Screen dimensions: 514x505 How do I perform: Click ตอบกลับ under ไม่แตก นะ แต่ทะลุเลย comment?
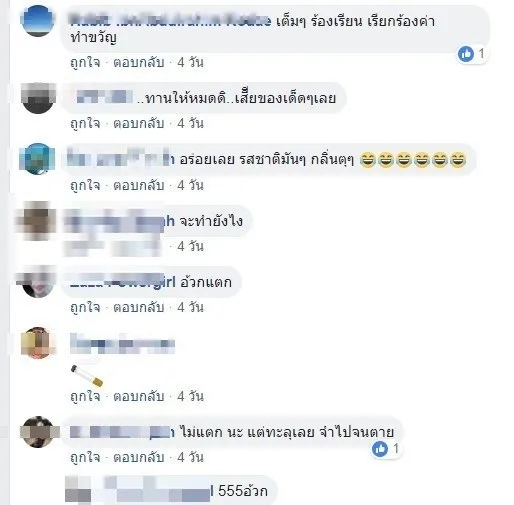coord(139,457)
